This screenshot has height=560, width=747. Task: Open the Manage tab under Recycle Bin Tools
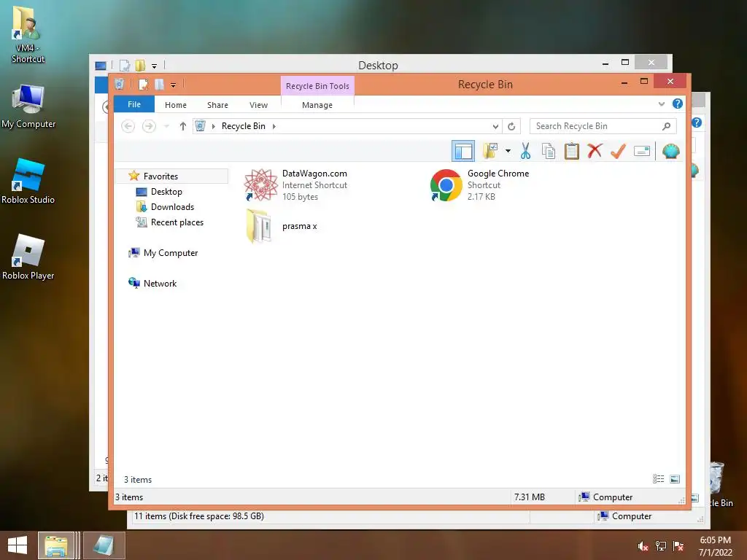coord(317,105)
